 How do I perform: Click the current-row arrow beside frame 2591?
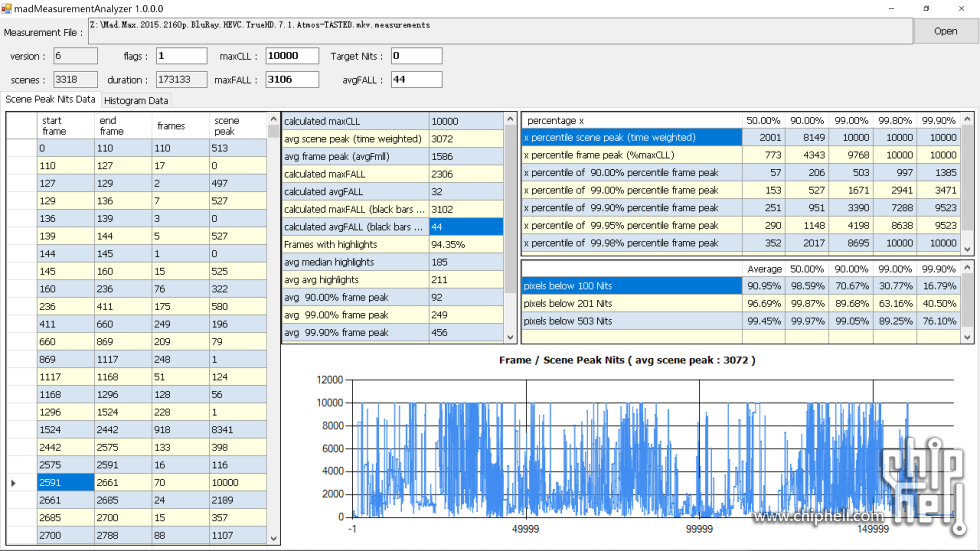click(x=13, y=483)
